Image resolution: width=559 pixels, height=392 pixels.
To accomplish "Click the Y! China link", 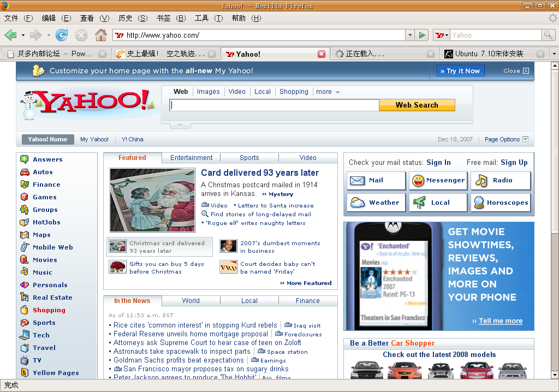I will tap(132, 139).
